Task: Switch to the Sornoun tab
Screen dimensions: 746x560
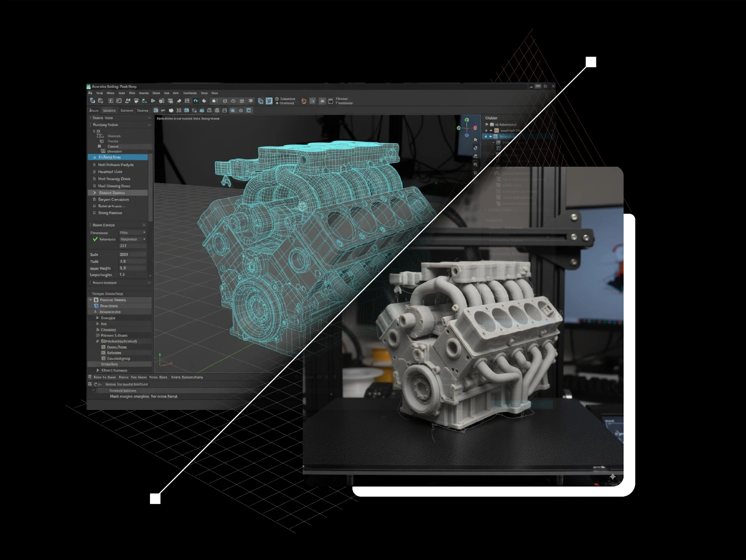Action: pyautogui.click(x=127, y=110)
